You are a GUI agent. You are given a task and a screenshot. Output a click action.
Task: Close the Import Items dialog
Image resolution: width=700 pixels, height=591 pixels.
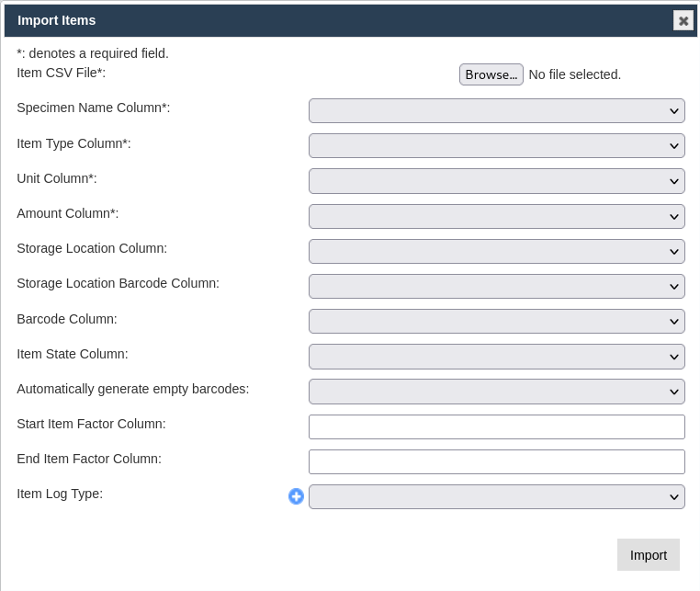(683, 20)
